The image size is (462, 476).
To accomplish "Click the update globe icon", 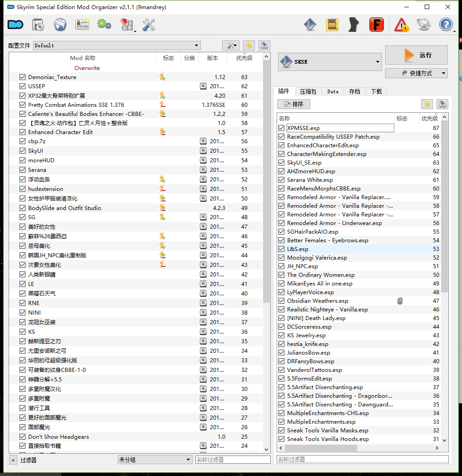I will coord(424,25).
